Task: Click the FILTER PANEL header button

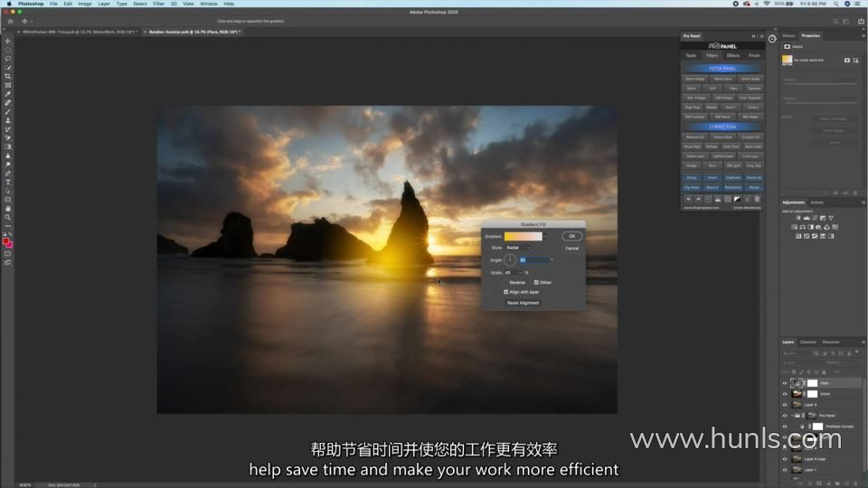Action: (722, 69)
